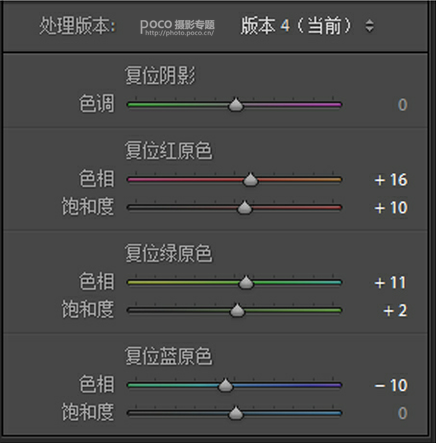Click the 饱和度 label under 复位红原色
The width and height of the screenshot is (436, 443).
[x=88, y=206]
